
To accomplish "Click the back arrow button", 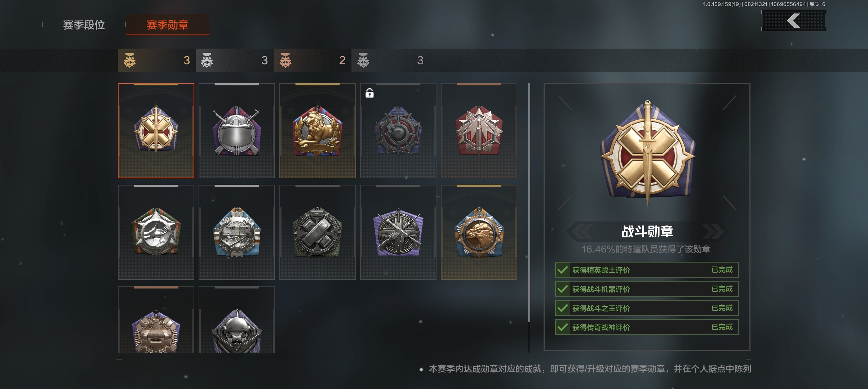I will click(793, 21).
